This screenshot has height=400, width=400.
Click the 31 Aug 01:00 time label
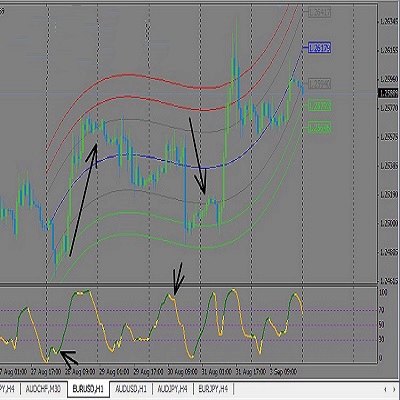(x=216, y=371)
